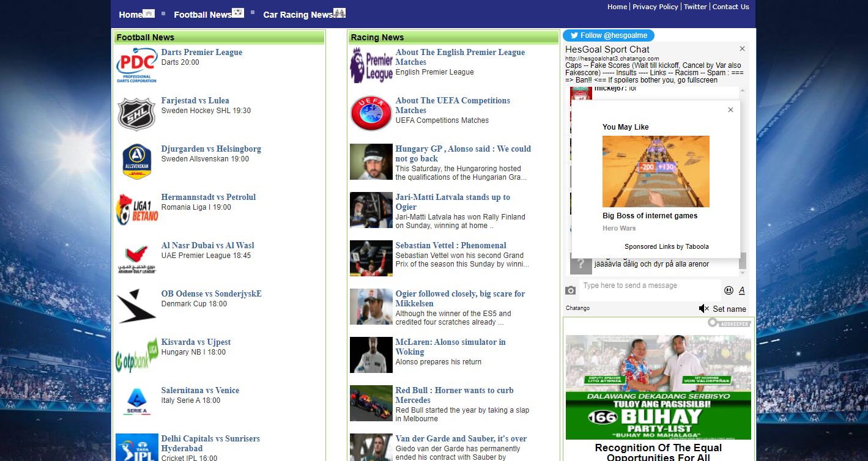868x461 pixels.
Task: Open Hermannstadt vs Petrolul match
Action: [x=209, y=197]
